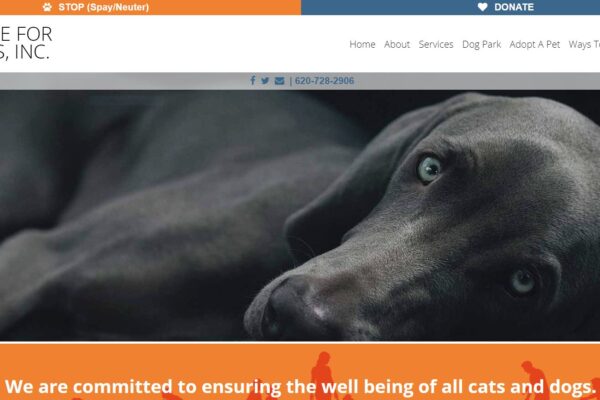Click the site logo text ending in INC.

click(26, 43)
